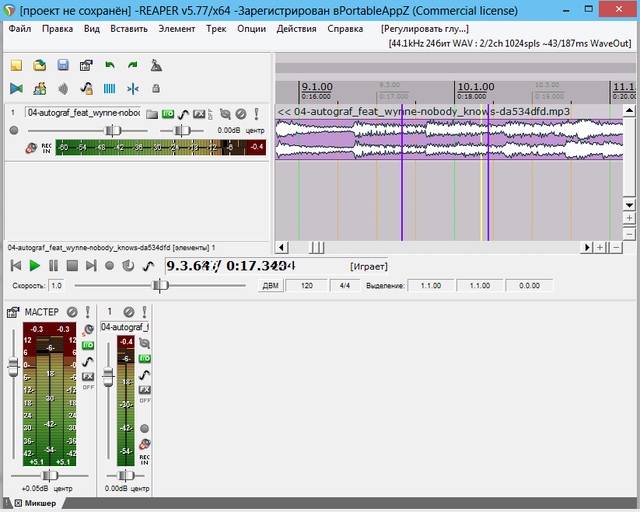The height and width of the screenshot is (512, 640).
Task: Click the transport Record button
Action: [x=109, y=266]
